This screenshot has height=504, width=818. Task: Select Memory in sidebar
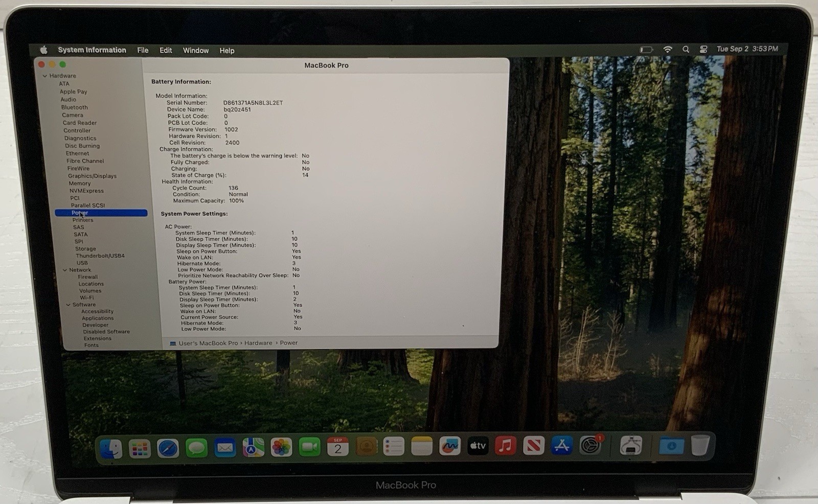pyautogui.click(x=80, y=184)
